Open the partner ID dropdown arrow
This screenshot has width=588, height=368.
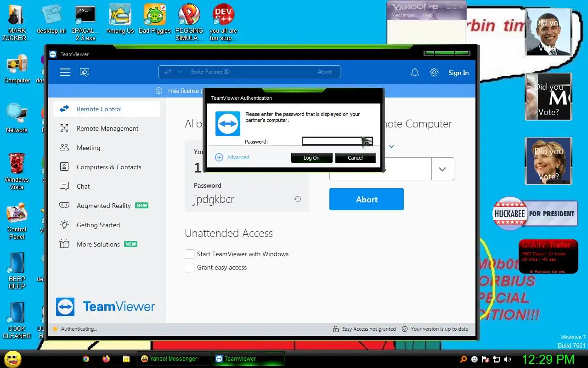coord(442,169)
